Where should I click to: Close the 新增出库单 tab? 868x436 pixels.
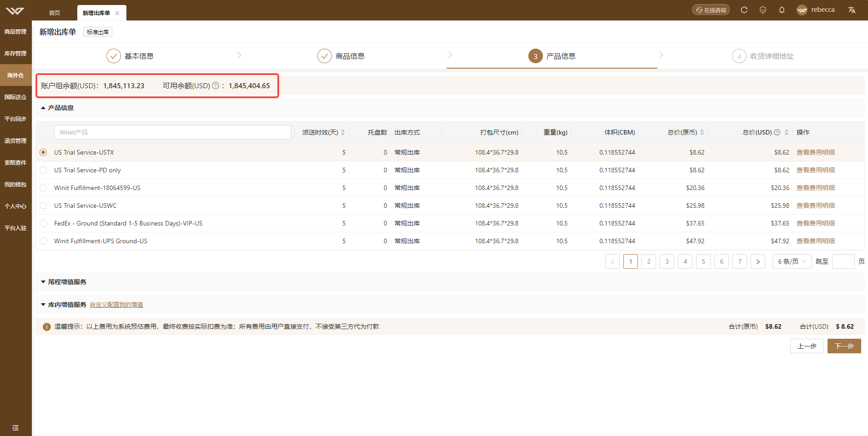click(117, 13)
